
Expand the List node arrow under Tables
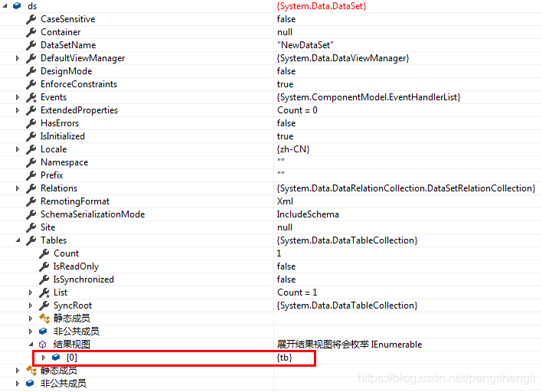pos(31,292)
